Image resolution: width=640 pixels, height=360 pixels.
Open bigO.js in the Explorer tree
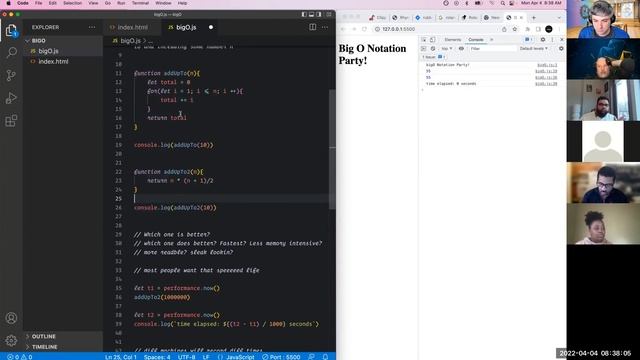(49, 51)
